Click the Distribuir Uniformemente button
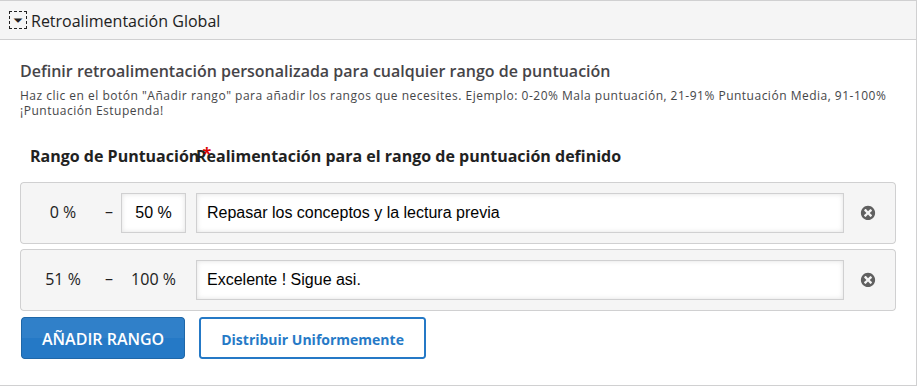 [312, 338]
